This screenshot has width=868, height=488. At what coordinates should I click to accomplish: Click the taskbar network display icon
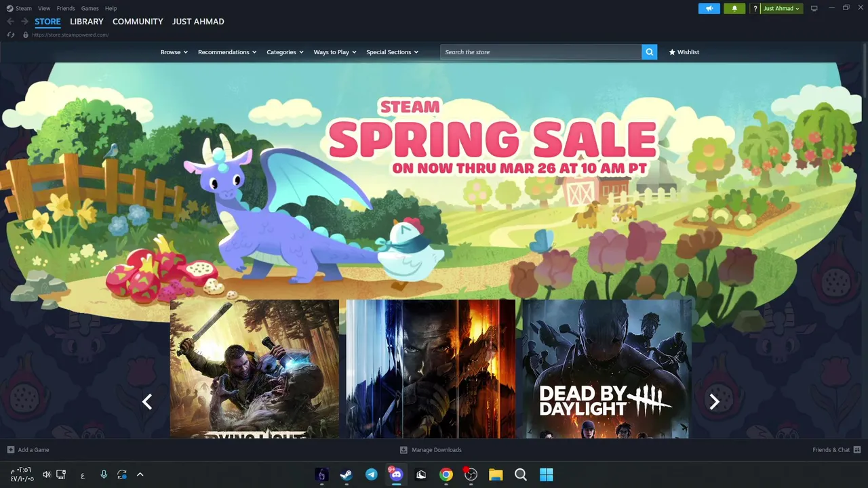coord(61,474)
